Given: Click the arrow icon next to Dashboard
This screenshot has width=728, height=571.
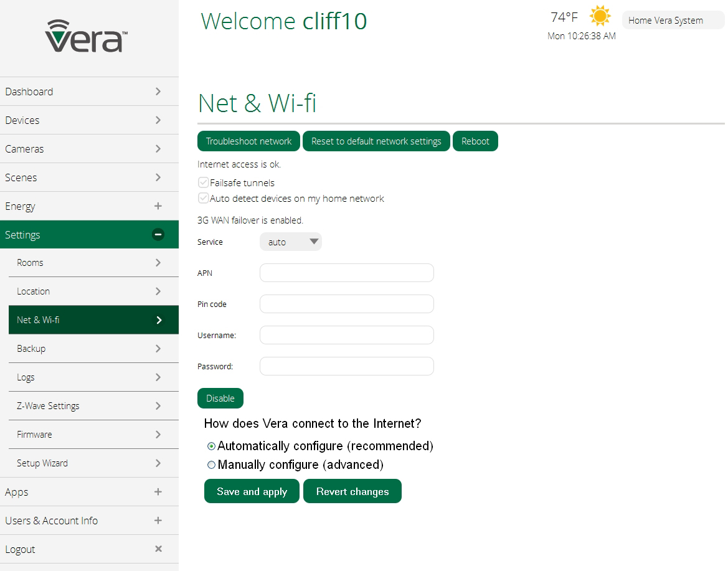Looking at the screenshot, I should pos(158,92).
